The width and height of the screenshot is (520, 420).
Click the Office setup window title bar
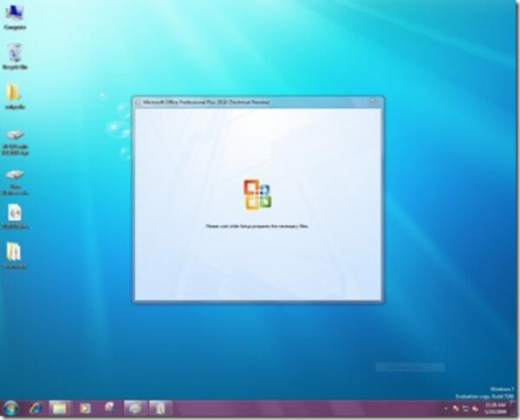coord(251,102)
